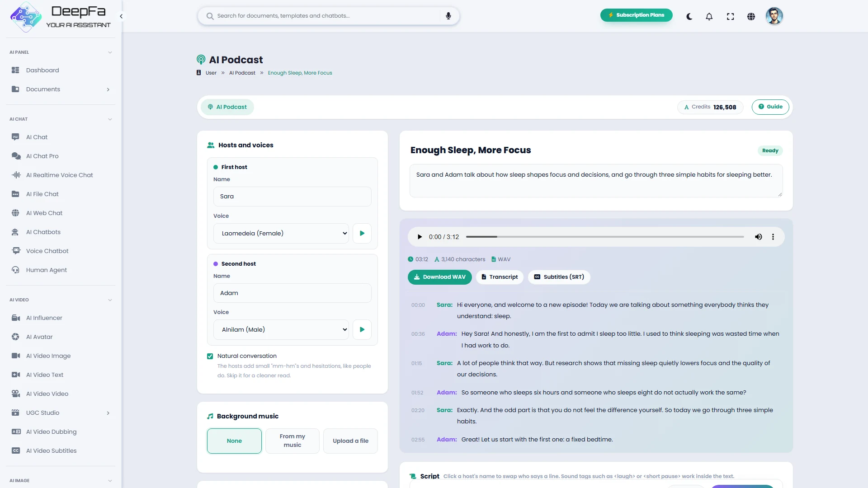
Task: Open the notifications bell
Action: pyautogui.click(x=709, y=16)
